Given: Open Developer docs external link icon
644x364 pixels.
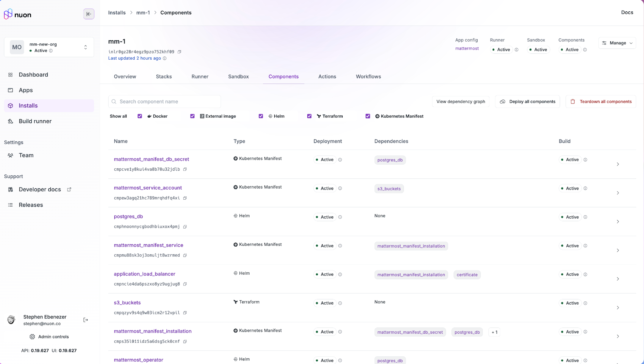Looking at the screenshot, I should [69, 189].
